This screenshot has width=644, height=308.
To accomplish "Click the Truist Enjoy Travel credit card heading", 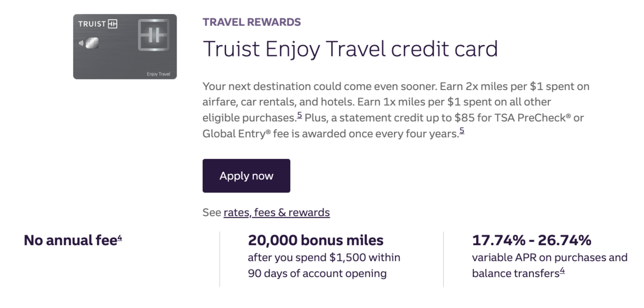I will [350, 49].
